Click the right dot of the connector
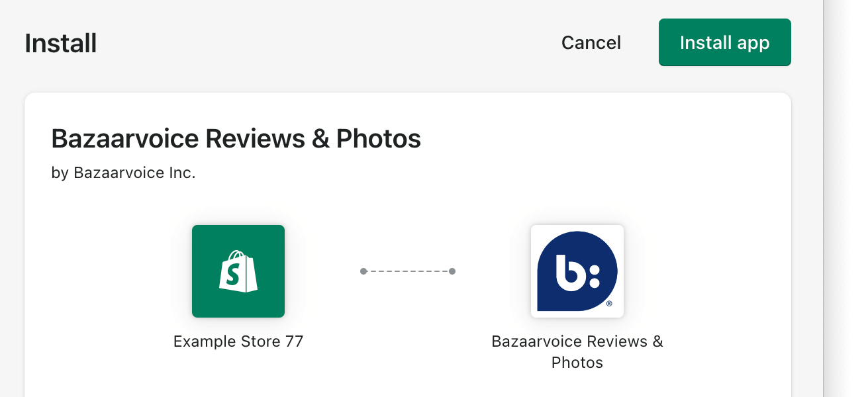868x397 pixels. pyautogui.click(x=452, y=271)
